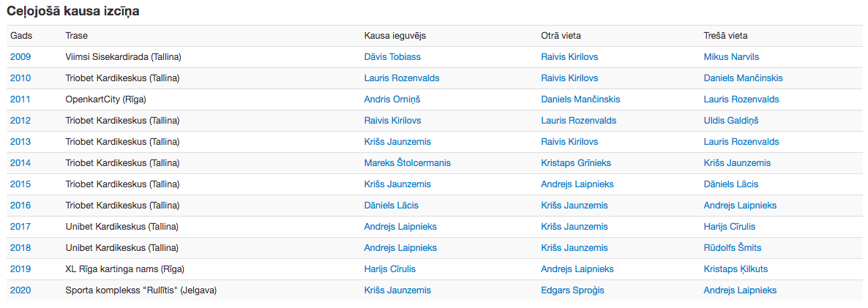This screenshot has width=868, height=308.
Task: Follow the 2017 year link
Action: pos(20,227)
